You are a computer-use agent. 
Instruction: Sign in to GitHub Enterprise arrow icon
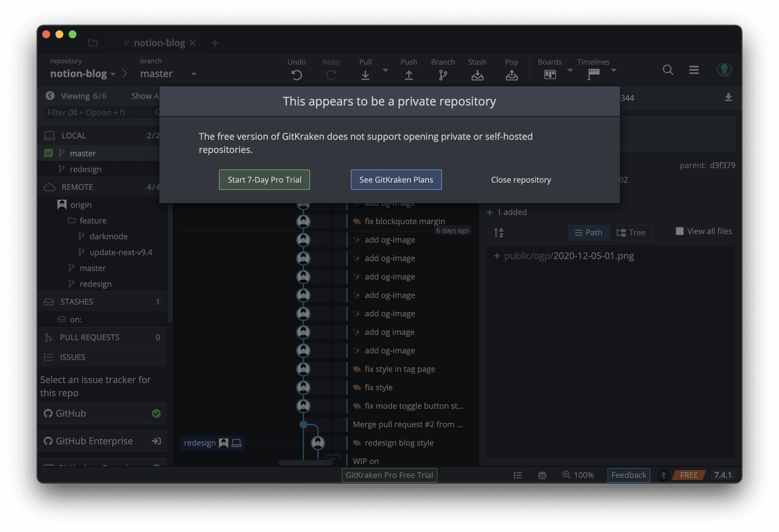[x=156, y=441]
